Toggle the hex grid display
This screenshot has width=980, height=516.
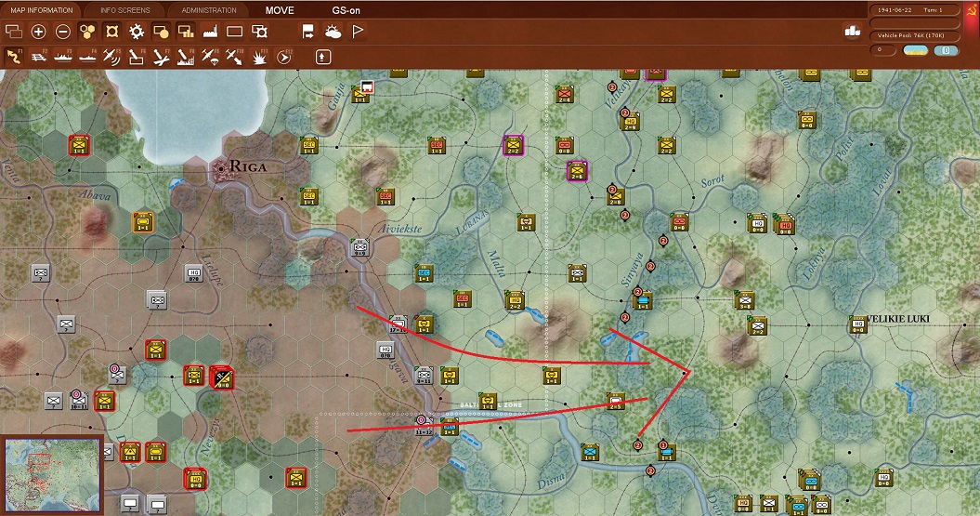click(87, 32)
